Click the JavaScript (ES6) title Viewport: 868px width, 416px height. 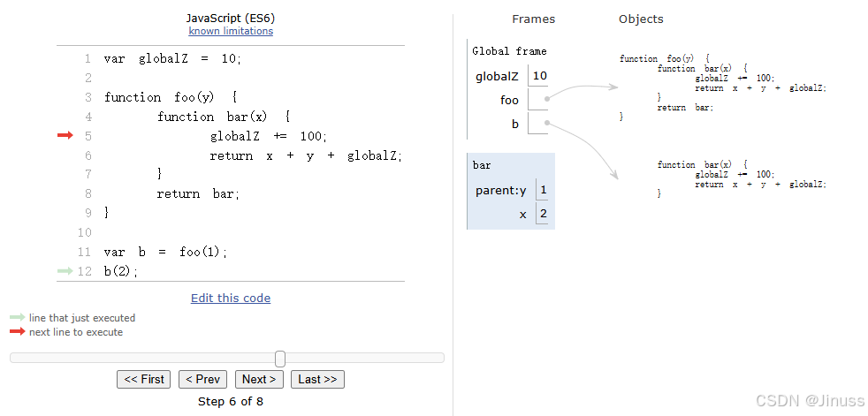231,19
